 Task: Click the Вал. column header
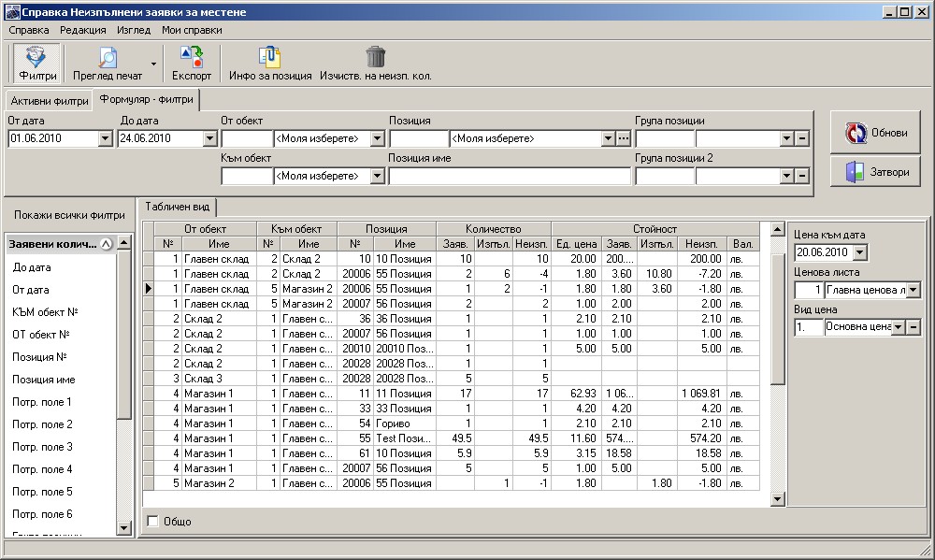click(743, 244)
